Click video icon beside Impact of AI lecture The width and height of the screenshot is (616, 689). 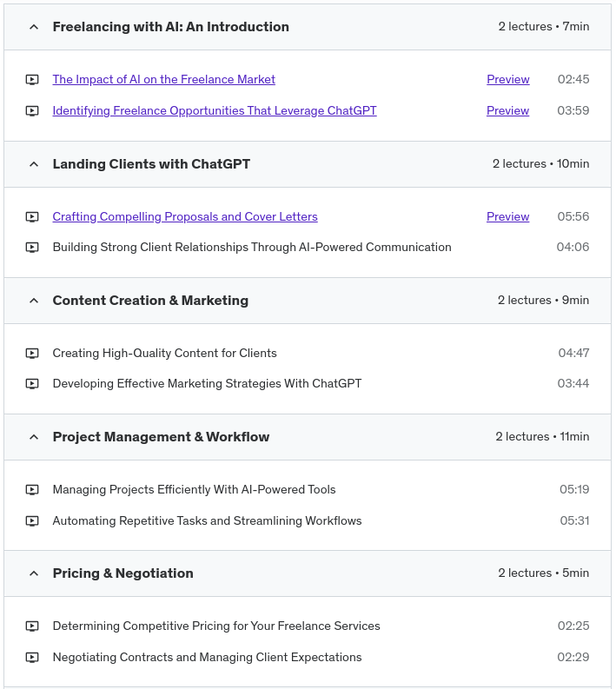32,80
